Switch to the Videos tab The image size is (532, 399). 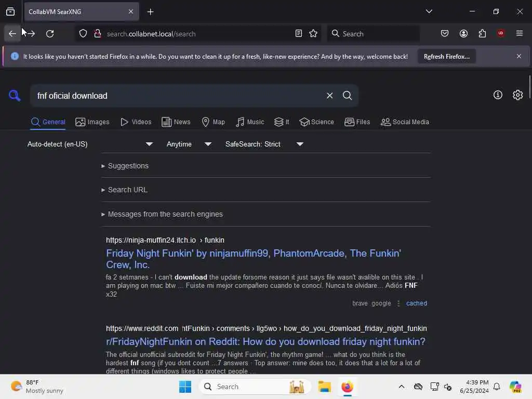(136, 122)
